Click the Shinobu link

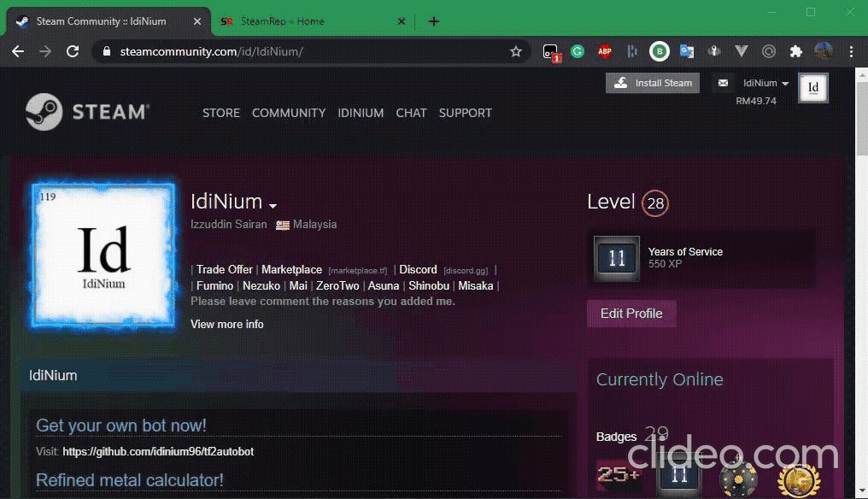pyautogui.click(x=429, y=285)
